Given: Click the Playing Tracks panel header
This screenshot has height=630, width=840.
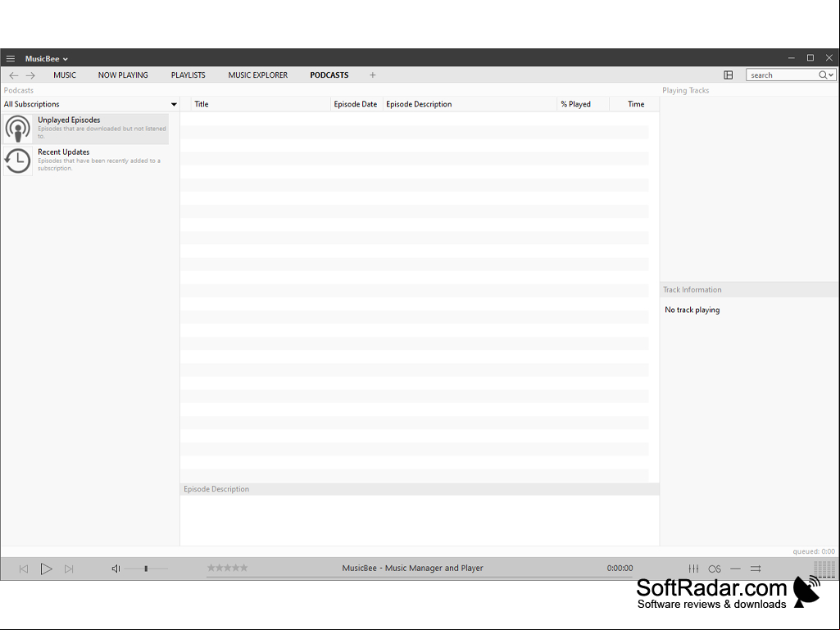Looking at the screenshot, I should [x=685, y=90].
